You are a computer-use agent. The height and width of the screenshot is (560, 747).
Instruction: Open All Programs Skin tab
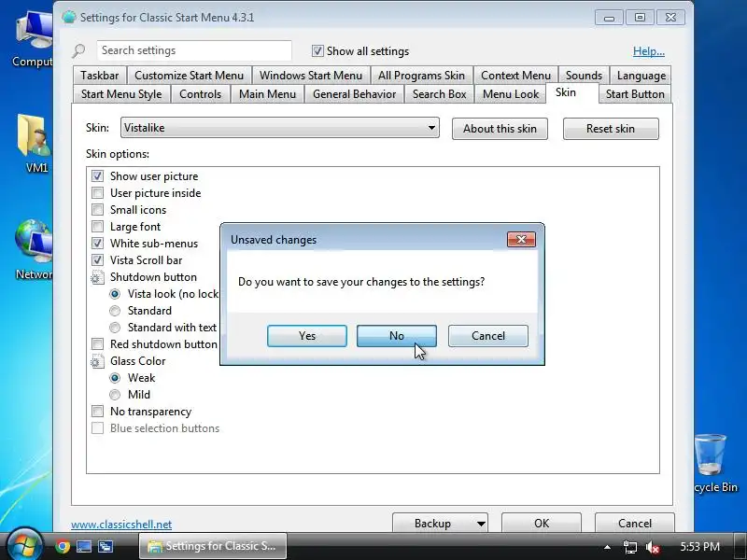pyautogui.click(x=421, y=76)
